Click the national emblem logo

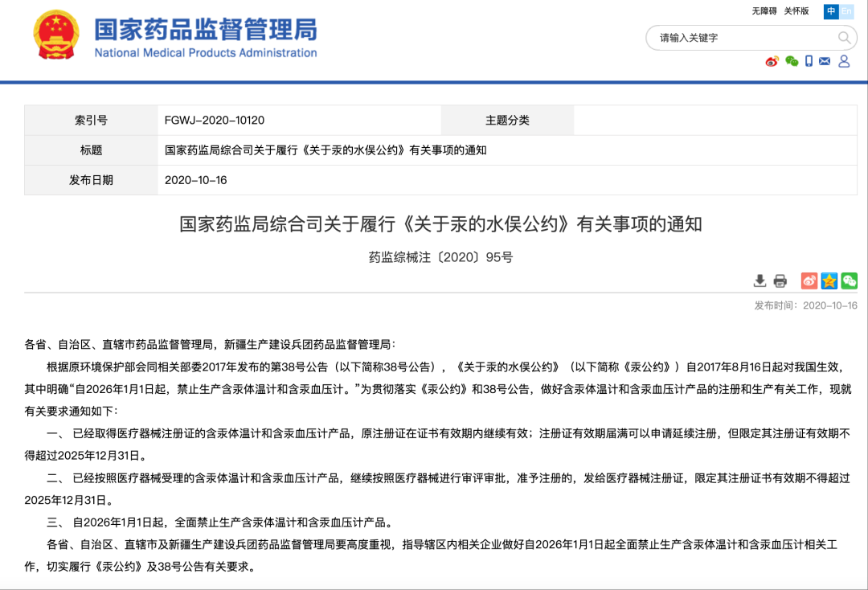[56, 36]
